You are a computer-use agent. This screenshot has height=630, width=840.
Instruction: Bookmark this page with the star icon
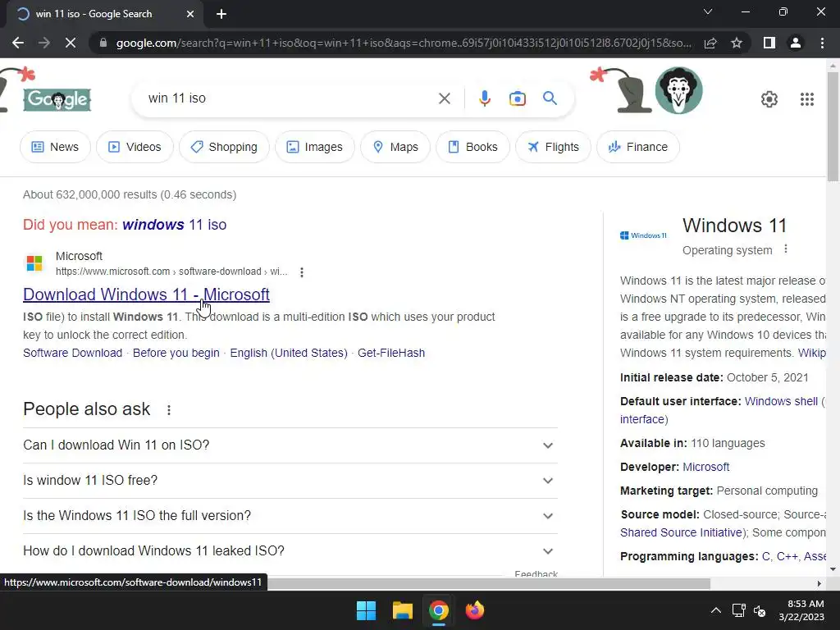point(737,43)
